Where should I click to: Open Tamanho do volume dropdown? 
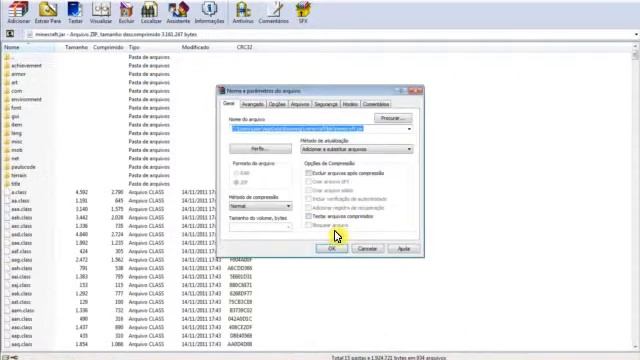[260, 227]
